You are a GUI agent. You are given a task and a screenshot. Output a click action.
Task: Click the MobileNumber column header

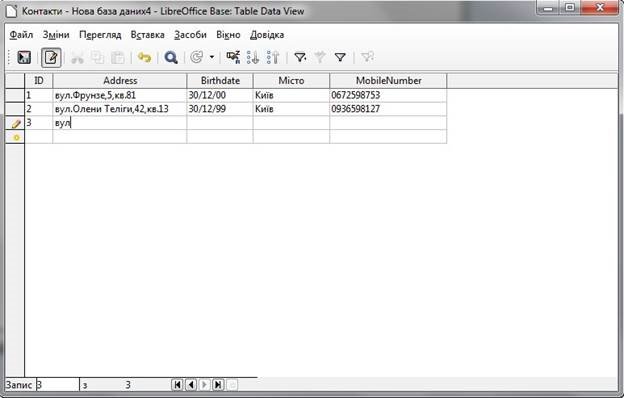[x=388, y=81]
